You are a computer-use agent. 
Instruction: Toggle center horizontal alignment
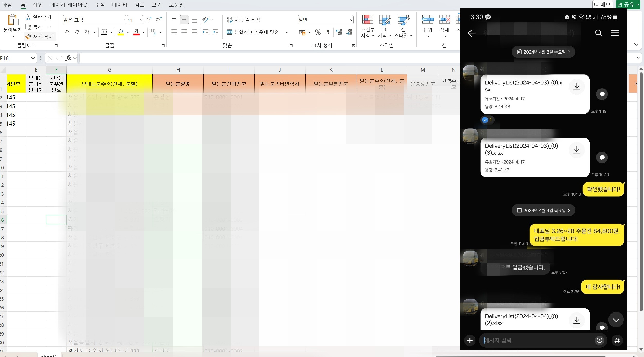(184, 32)
